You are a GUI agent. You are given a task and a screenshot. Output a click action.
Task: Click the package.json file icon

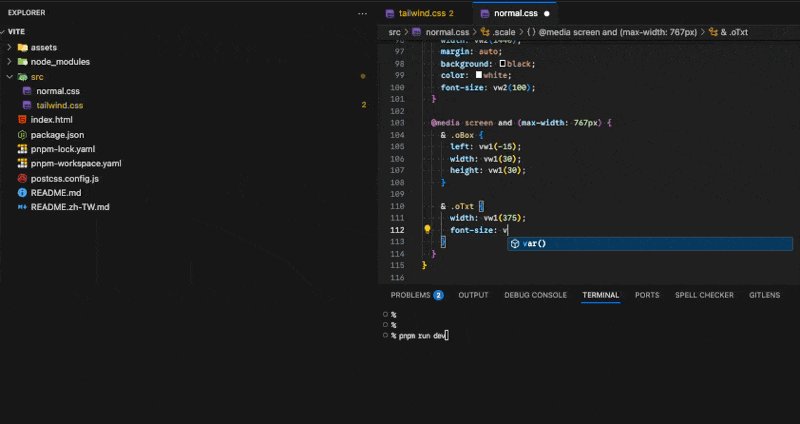22,135
